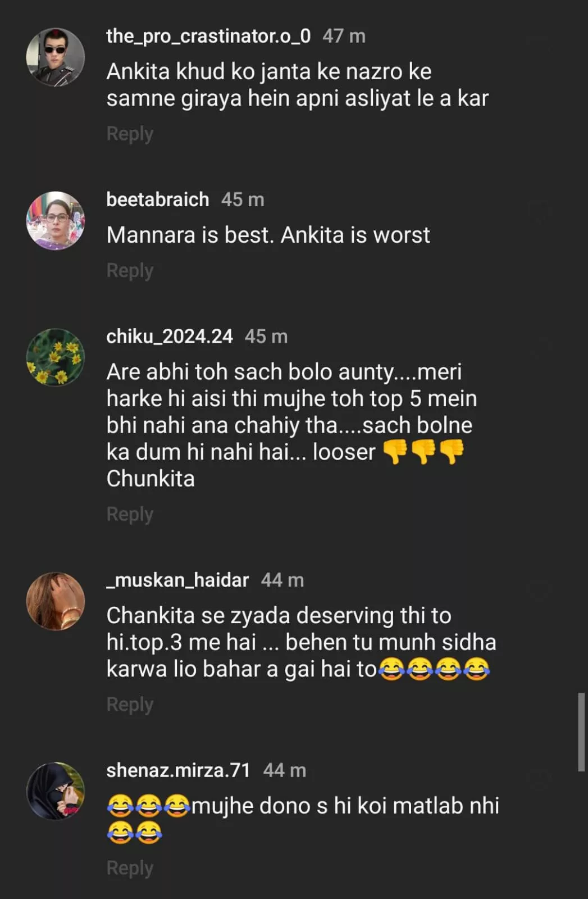The image size is (588, 899).
Task: Reply to shenaz.mirza.71's comment
Action: 130,868
